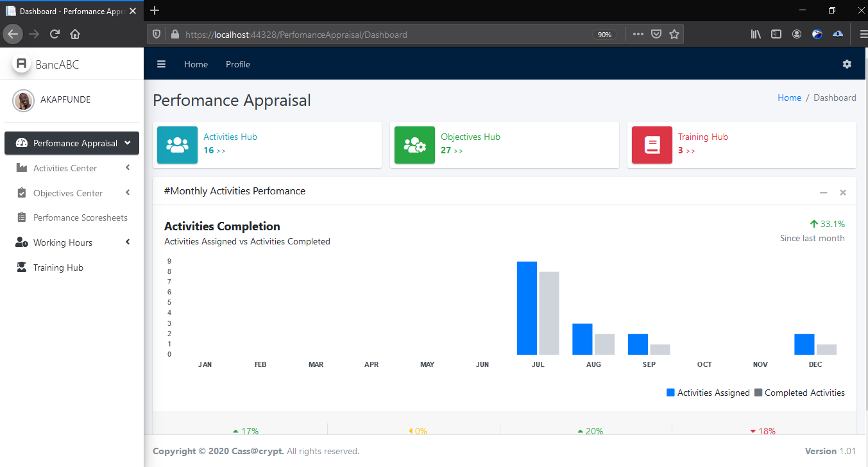The height and width of the screenshot is (467, 868).
Task: Click the green Objectives Hub icon
Action: (414, 145)
